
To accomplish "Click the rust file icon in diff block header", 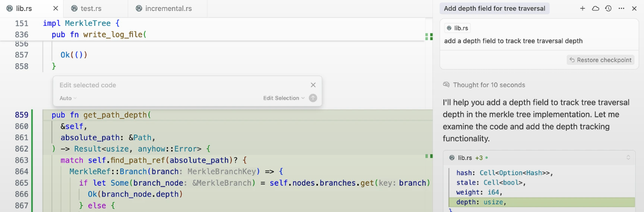I will [x=452, y=158].
